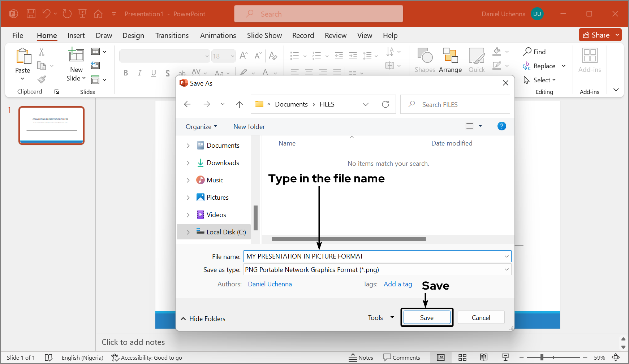Apply underline formatting
This screenshot has height=364, width=629.
[x=154, y=73]
